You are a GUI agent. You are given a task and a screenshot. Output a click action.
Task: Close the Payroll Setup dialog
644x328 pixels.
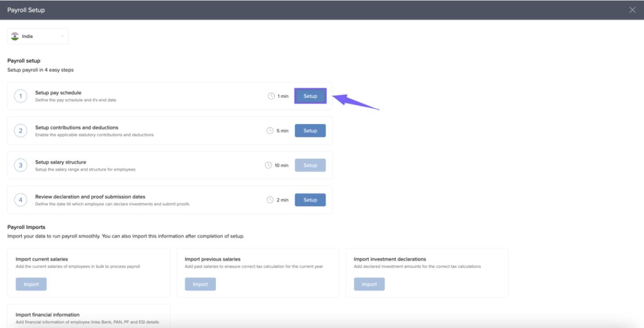pyautogui.click(x=632, y=10)
